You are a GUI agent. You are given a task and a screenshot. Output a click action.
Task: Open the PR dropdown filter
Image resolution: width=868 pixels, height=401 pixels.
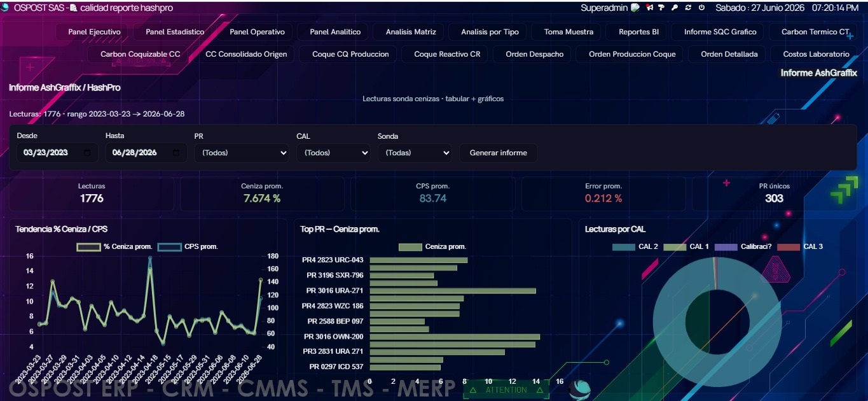[x=242, y=153]
